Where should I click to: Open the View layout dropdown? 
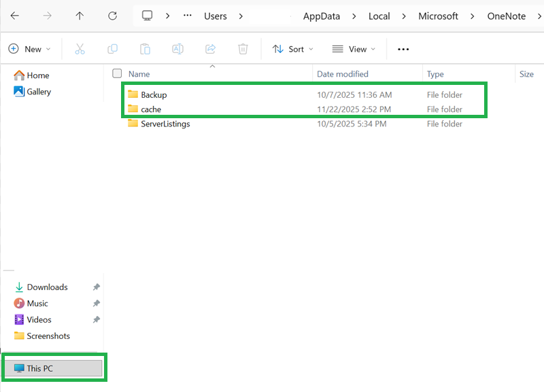(x=354, y=49)
